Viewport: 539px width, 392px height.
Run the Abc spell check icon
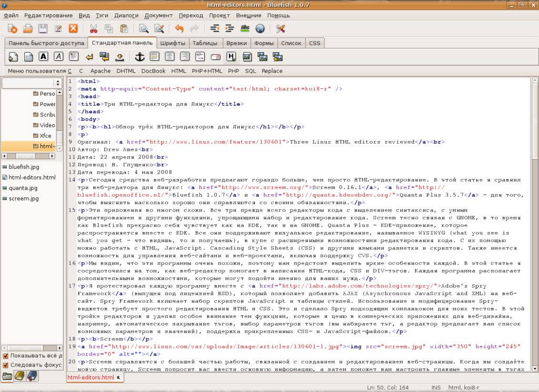pos(245,29)
